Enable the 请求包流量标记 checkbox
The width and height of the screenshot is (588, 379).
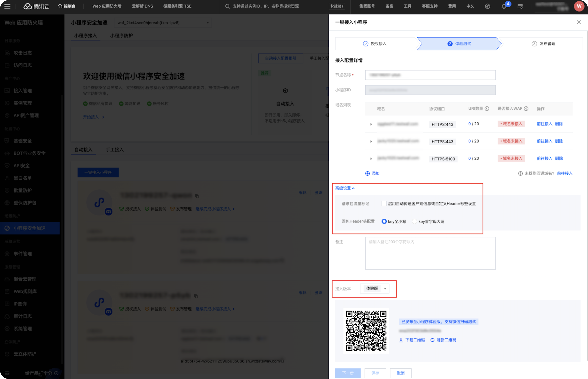tap(384, 203)
